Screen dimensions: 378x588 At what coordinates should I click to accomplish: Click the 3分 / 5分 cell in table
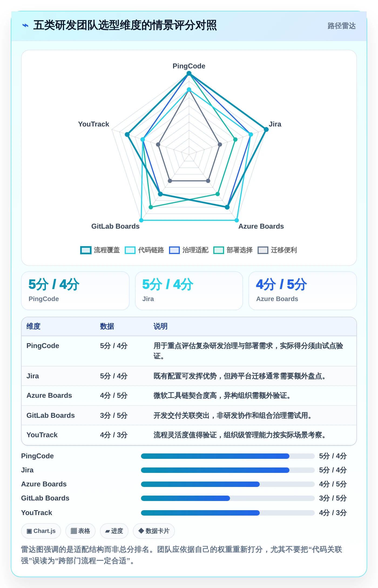pos(114,415)
